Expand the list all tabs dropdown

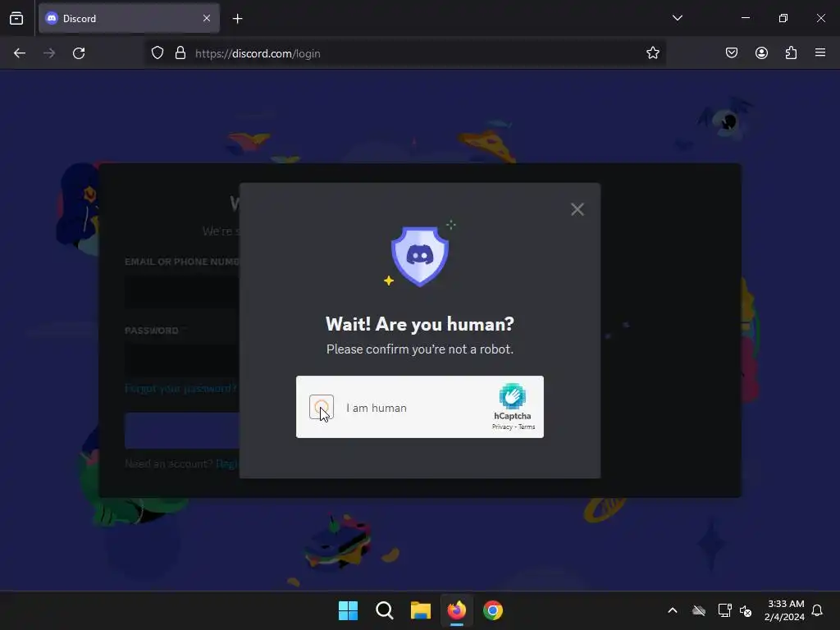[677, 18]
